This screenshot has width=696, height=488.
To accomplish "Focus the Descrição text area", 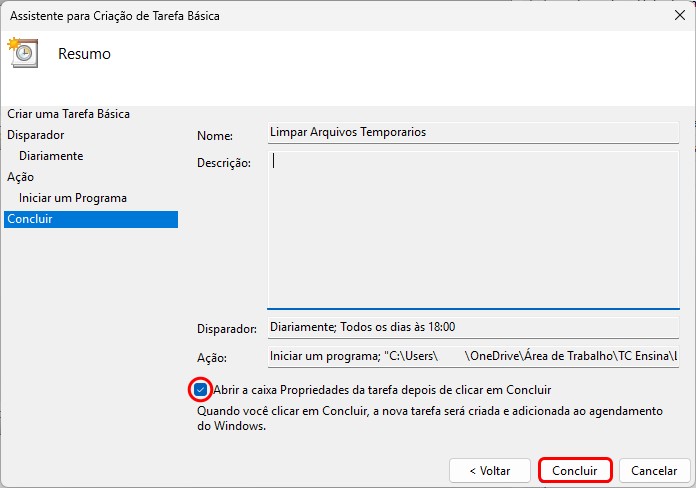I will [x=472, y=229].
